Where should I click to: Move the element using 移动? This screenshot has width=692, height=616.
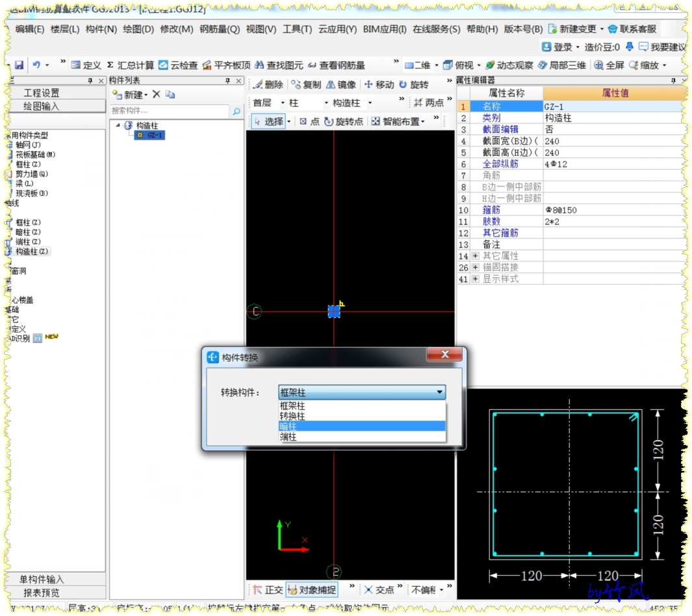tap(379, 84)
